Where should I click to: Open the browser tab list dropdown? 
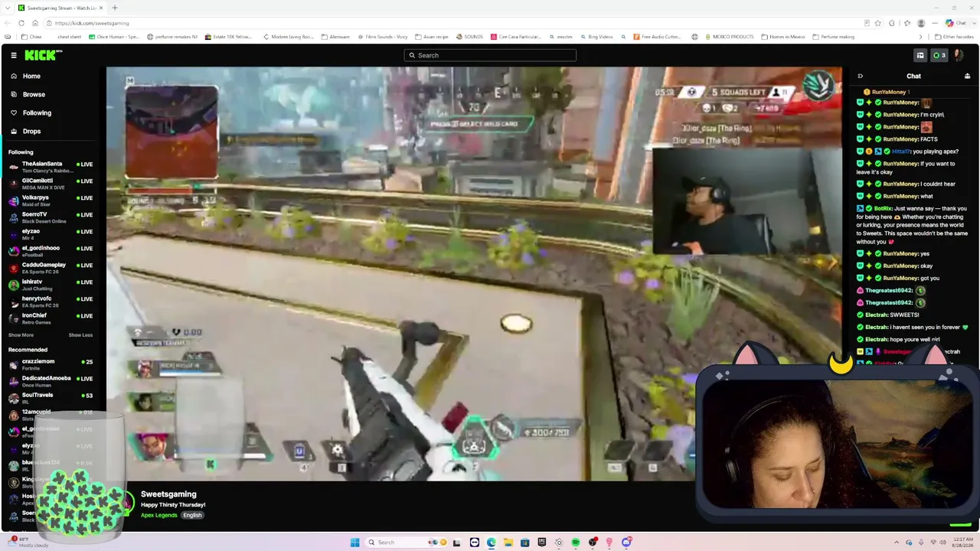(x=8, y=8)
